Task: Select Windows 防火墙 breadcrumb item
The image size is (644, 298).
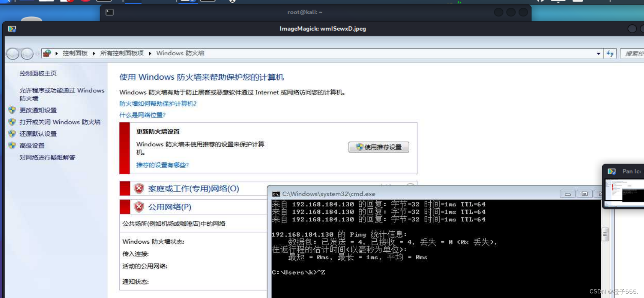Action: (180, 53)
